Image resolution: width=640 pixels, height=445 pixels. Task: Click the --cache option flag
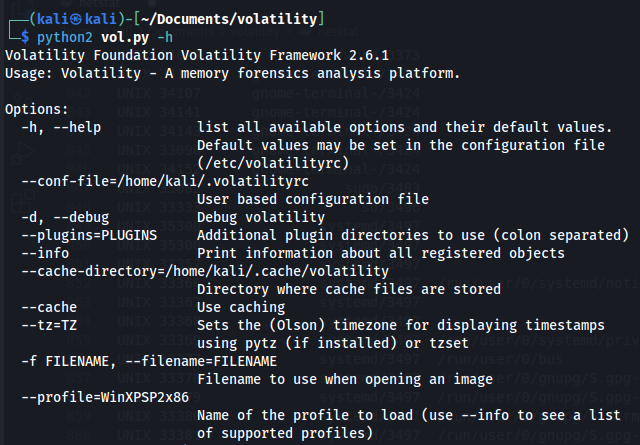[49, 307]
